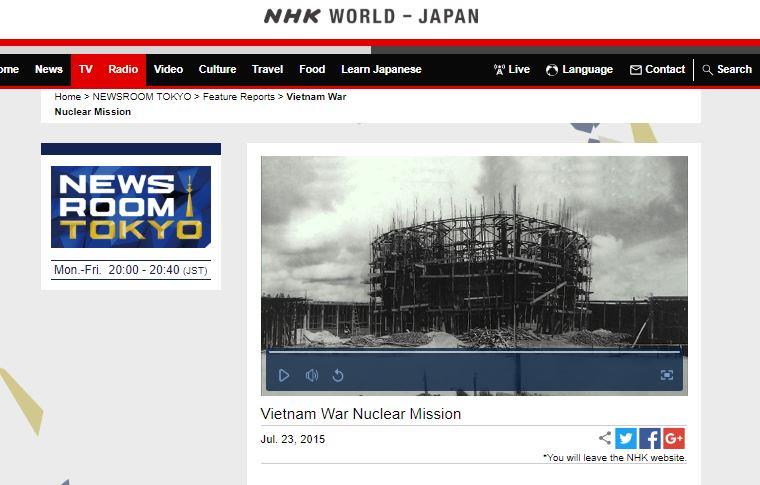The width and height of the screenshot is (760, 485).
Task: Share the article on Google Plus
Action: [x=674, y=438]
